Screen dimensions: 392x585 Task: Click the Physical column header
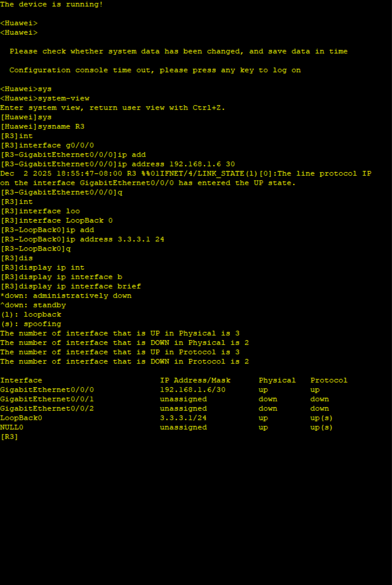[x=277, y=380]
